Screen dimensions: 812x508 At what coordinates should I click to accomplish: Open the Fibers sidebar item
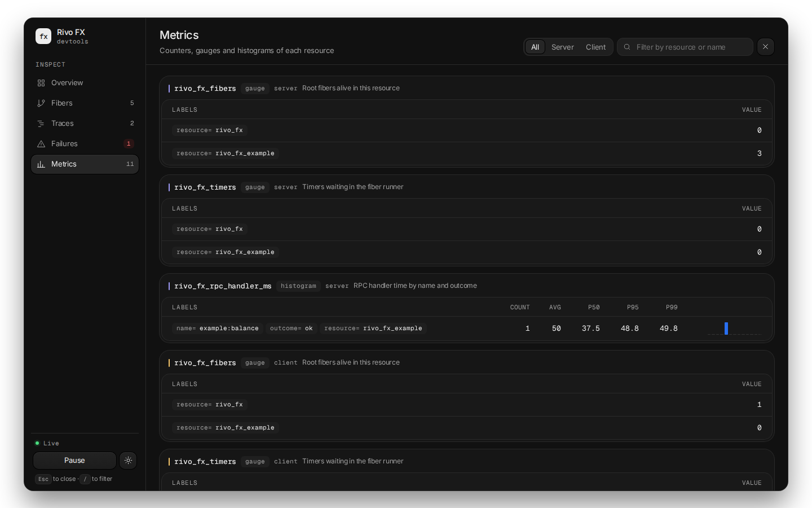pos(85,103)
